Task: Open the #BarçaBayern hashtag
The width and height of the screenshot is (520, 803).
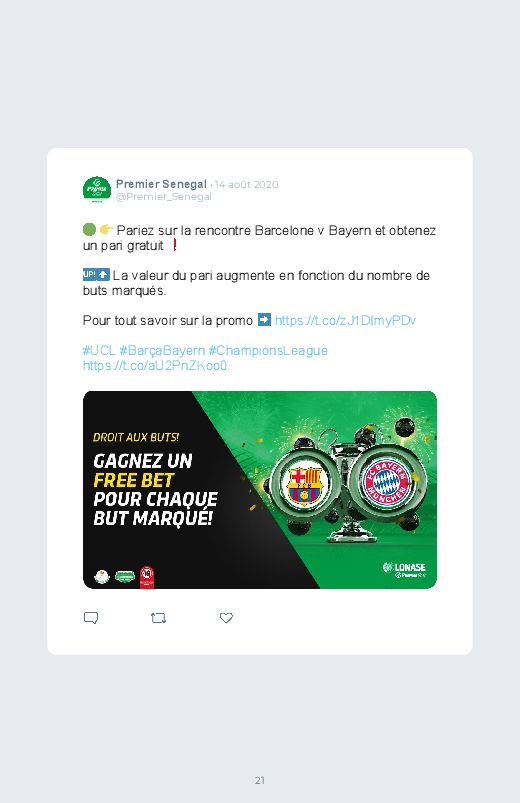Action: 162,350
